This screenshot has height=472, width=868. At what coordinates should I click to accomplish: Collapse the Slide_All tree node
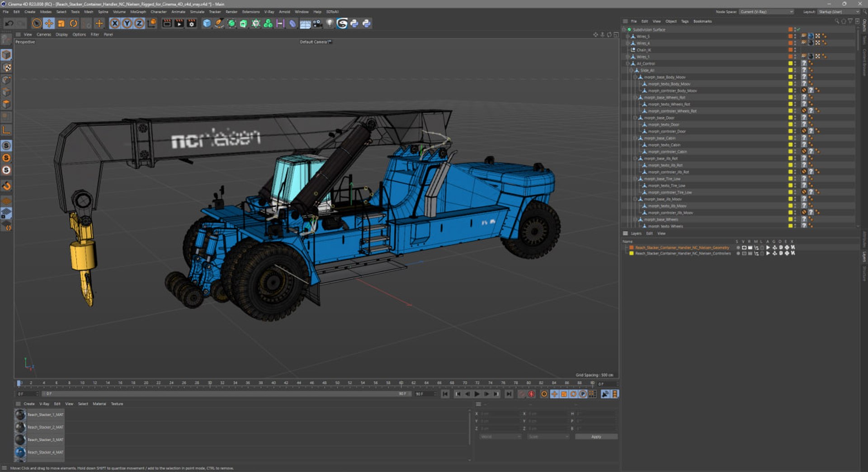click(632, 71)
